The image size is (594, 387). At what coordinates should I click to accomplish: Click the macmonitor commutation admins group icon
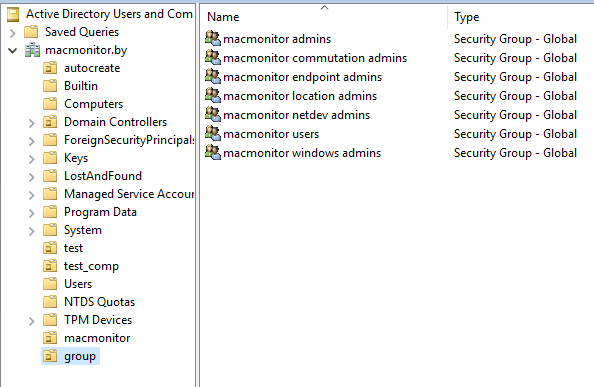(213, 58)
